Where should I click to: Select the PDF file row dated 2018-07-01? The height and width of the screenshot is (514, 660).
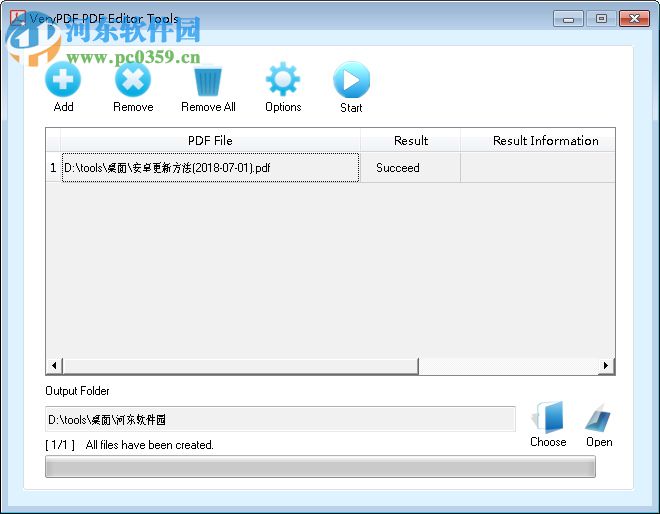pos(210,168)
